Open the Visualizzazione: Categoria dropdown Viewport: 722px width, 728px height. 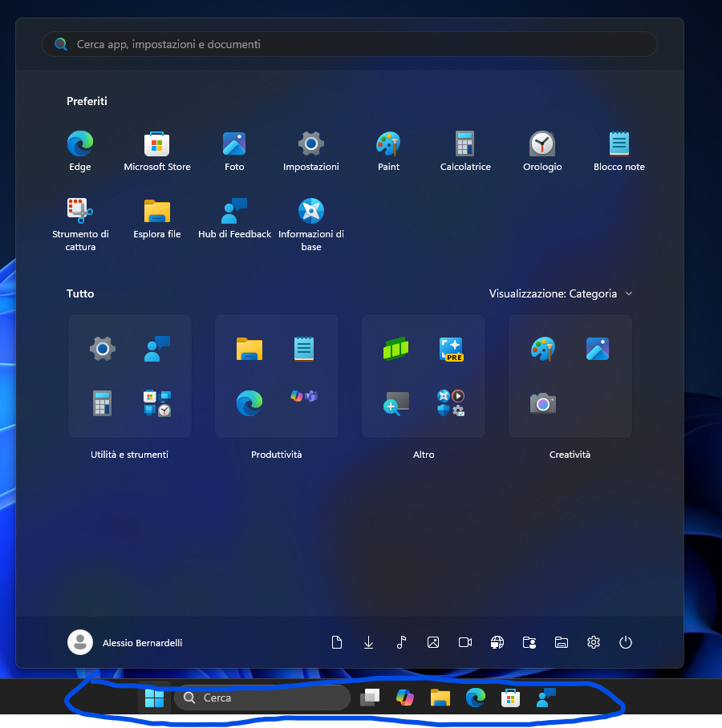coord(561,293)
